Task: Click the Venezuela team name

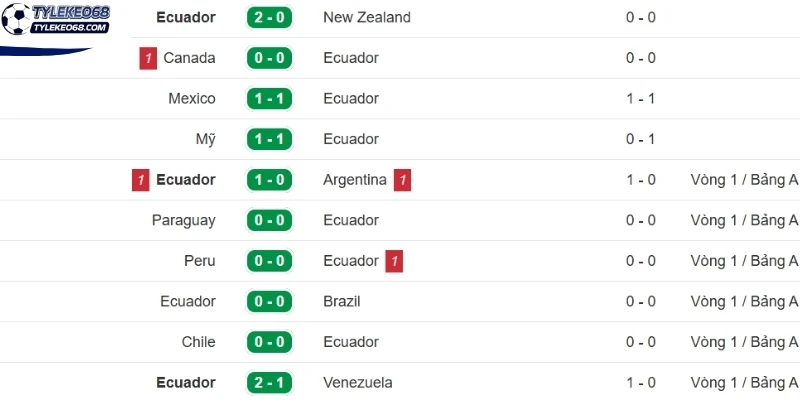Action: point(358,383)
